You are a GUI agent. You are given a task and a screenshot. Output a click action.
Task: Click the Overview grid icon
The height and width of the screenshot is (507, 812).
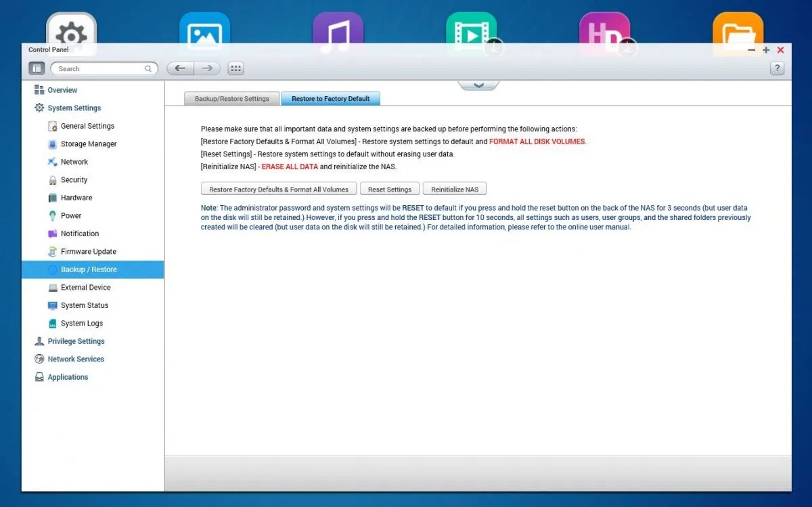tap(39, 90)
